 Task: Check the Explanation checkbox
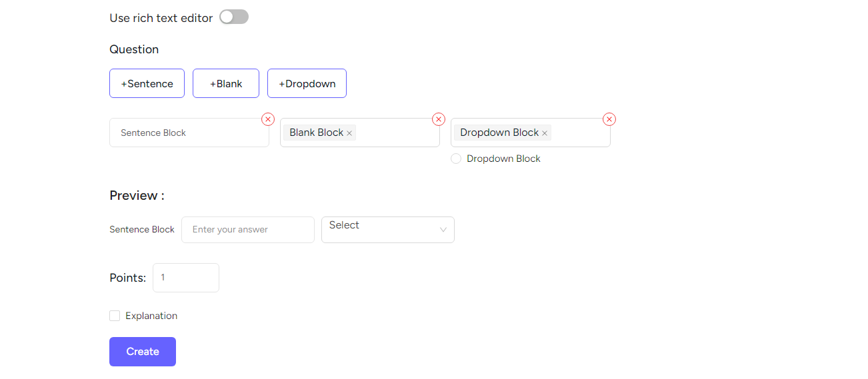[115, 316]
